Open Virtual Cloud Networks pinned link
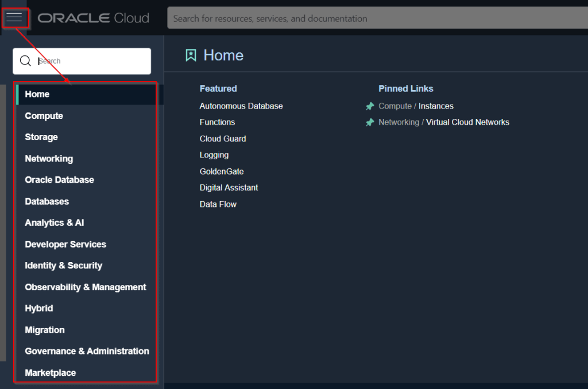 (x=467, y=122)
